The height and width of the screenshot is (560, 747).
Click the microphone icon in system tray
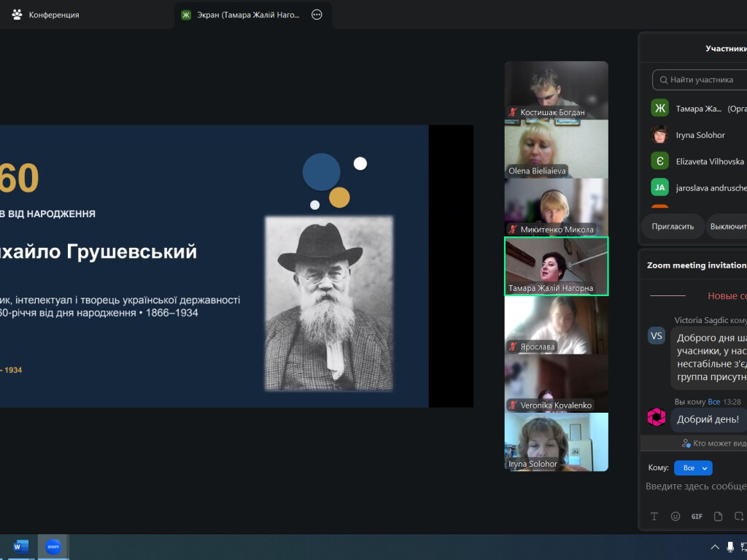(x=730, y=547)
